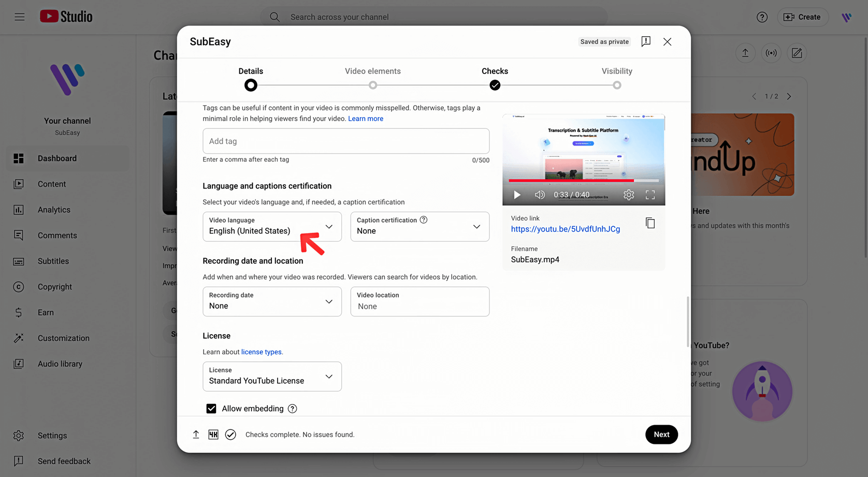Toggle the Allow embedding checkbox
Image resolution: width=868 pixels, height=477 pixels.
pyautogui.click(x=211, y=409)
